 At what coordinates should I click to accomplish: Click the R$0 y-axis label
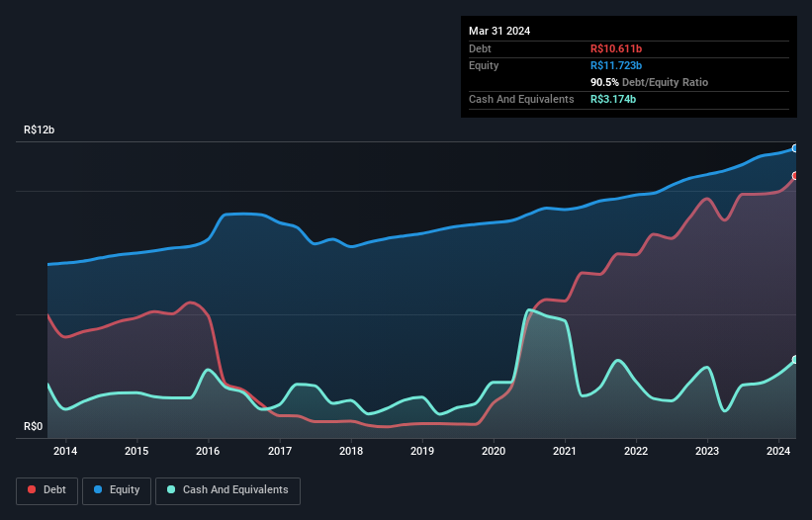tap(34, 427)
